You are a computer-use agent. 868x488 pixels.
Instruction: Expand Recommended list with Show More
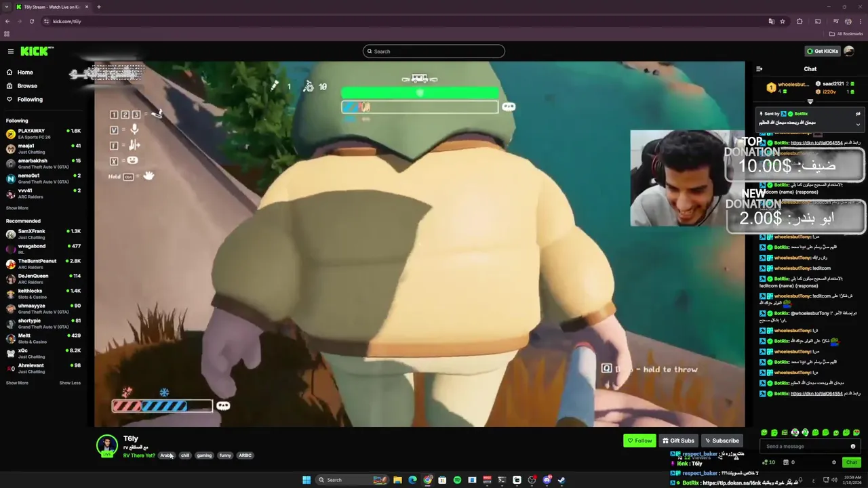point(17,383)
